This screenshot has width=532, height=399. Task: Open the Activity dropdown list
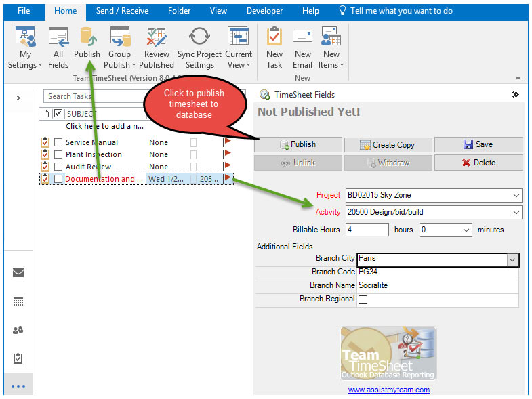(516, 213)
